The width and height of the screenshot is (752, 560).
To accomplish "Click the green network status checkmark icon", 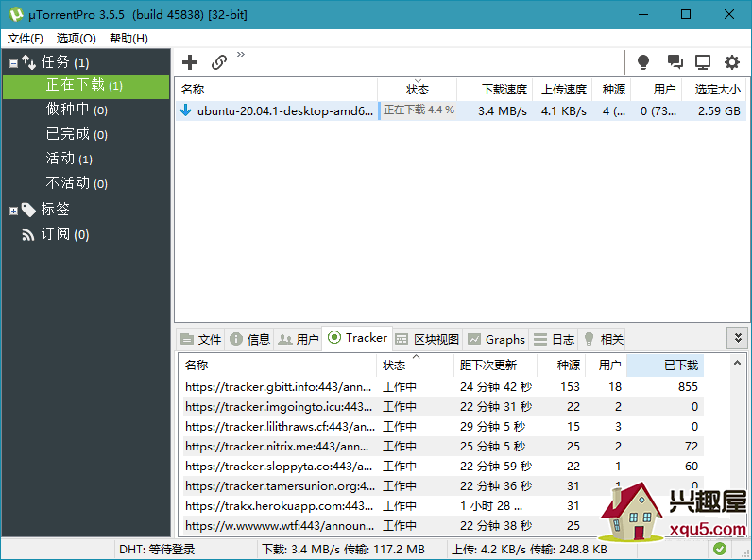I will [719, 549].
